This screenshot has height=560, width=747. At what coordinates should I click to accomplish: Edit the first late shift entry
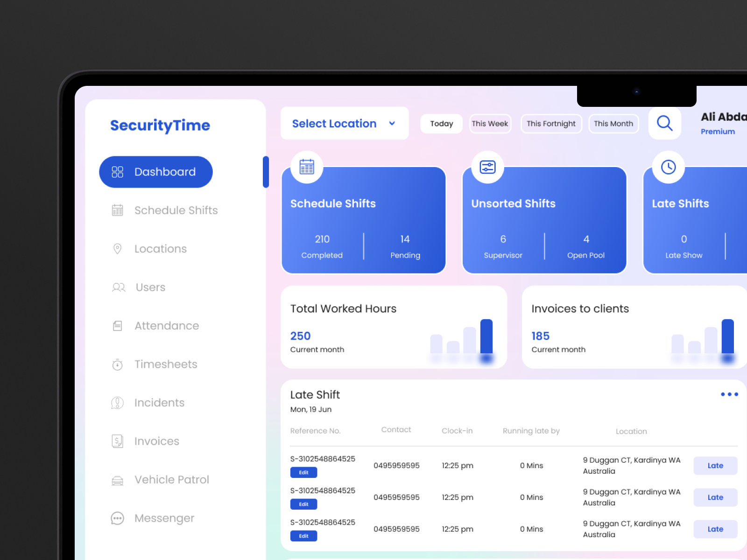pyautogui.click(x=303, y=472)
